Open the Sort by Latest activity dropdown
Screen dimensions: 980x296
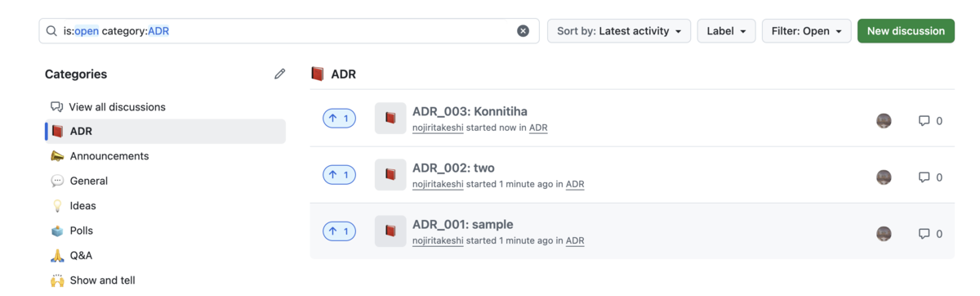click(619, 31)
